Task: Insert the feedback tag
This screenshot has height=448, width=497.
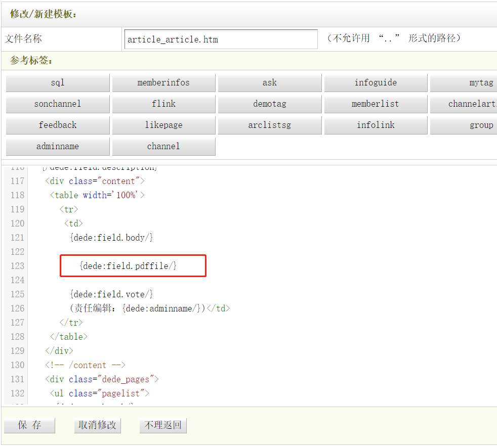Action: click(x=58, y=125)
